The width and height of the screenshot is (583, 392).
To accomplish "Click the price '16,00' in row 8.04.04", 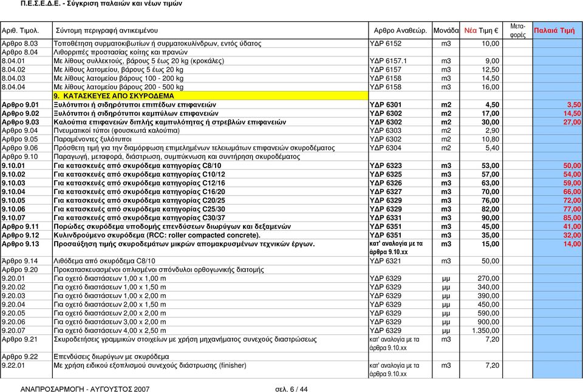I will 491,87.
